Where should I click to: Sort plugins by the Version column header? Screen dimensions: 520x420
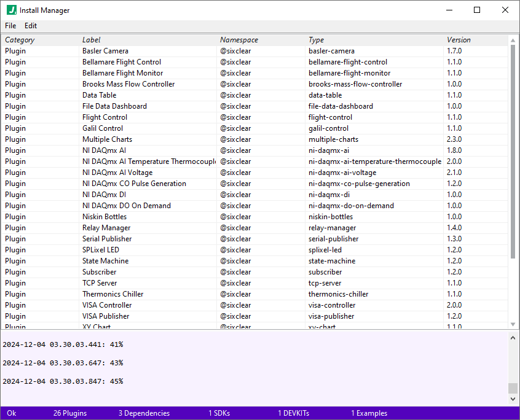pos(459,39)
